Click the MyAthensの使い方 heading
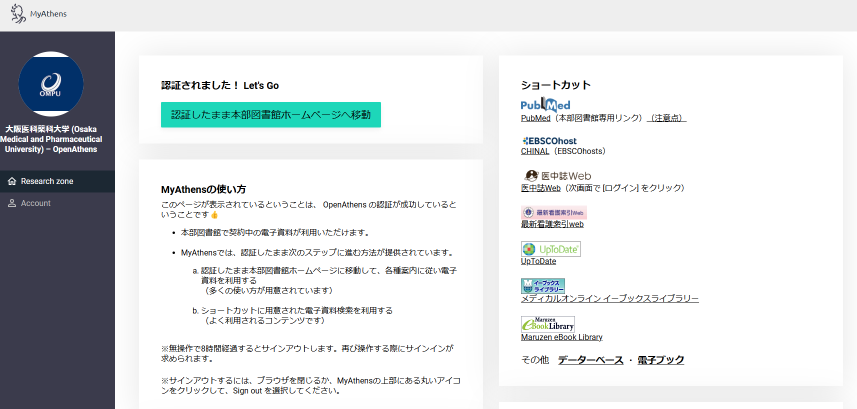This screenshot has width=857, height=409. tap(203, 190)
